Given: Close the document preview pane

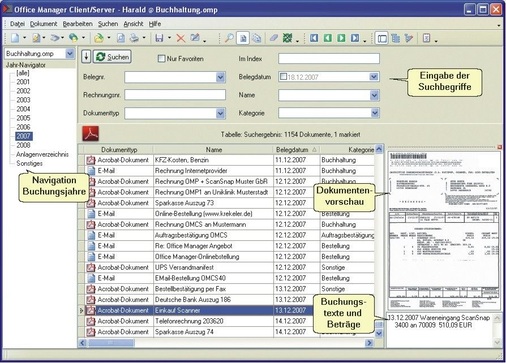Looking at the screenshot, I should (500, 147).
